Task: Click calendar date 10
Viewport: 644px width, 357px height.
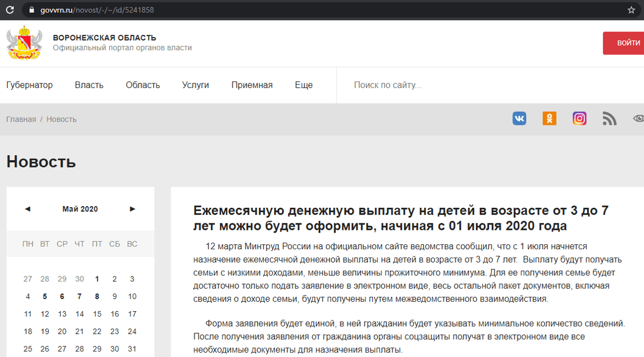Action: pyautogui.click(x=132, y=296)
